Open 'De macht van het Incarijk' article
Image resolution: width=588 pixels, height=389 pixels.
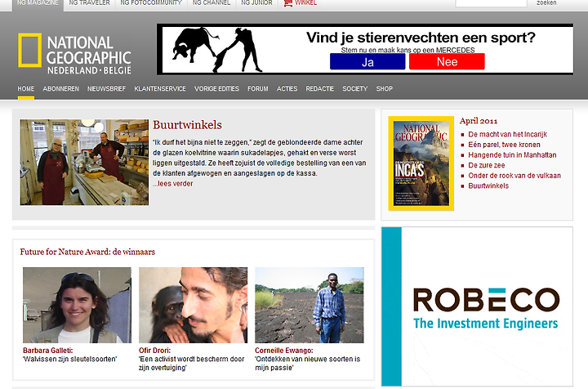(507, 134)
